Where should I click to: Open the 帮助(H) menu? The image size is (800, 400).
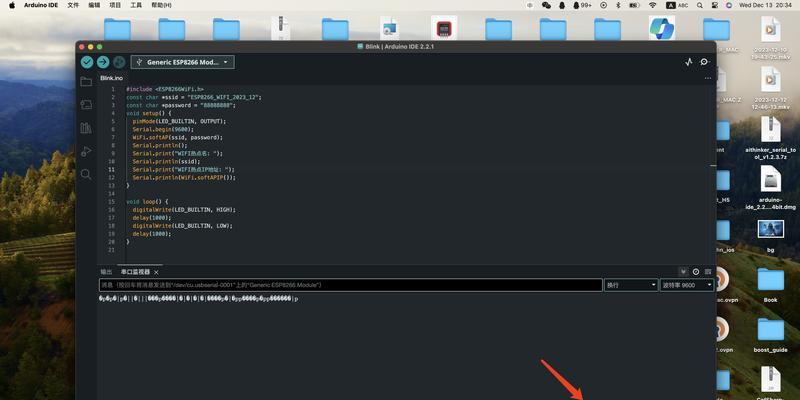pyautogui.click(x=161, y=5)
